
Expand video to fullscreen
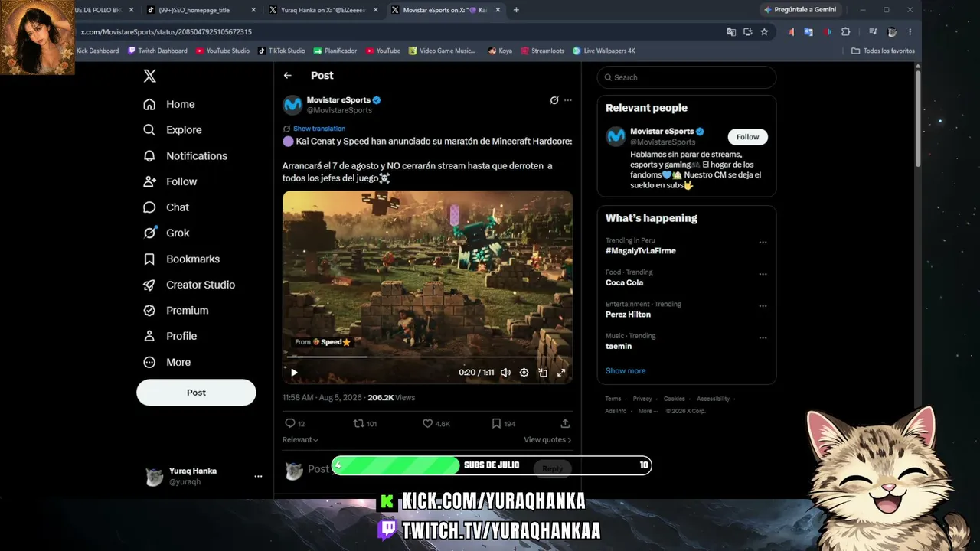pos(561,373)
